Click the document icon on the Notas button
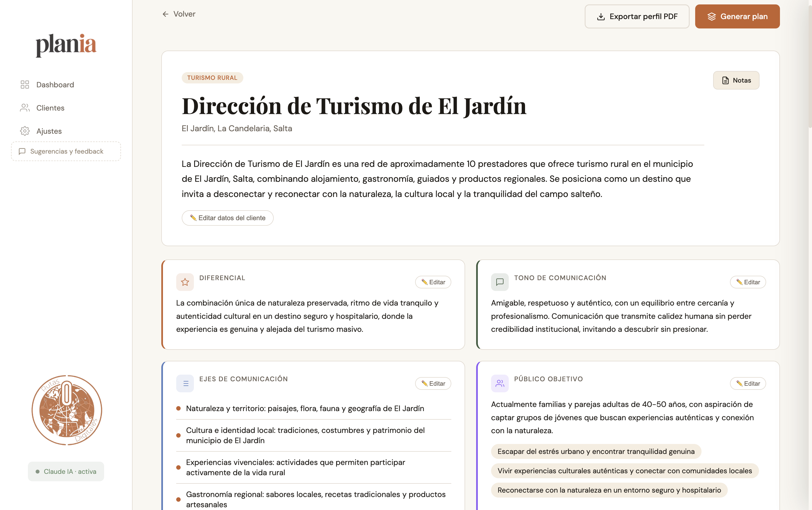This screenshot has height=510, width=812. point(725,80)
